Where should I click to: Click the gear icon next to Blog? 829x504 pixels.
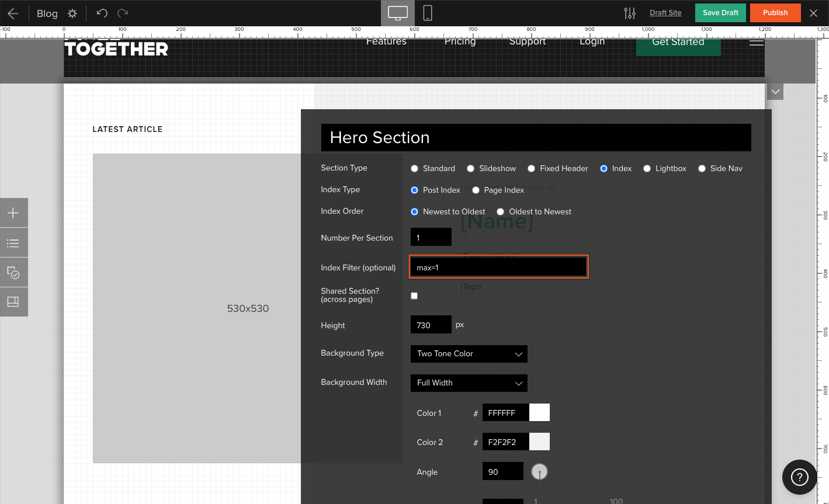[x=71, y=13]
